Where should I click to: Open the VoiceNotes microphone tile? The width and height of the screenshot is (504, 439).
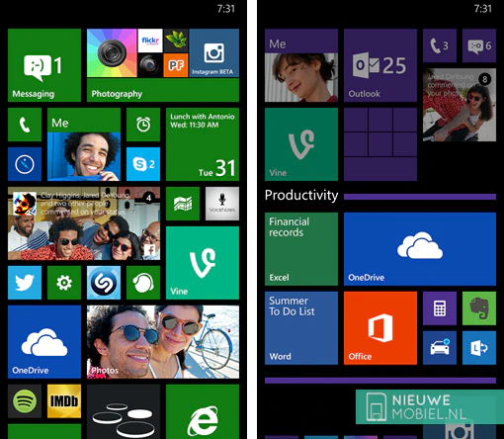222,204
